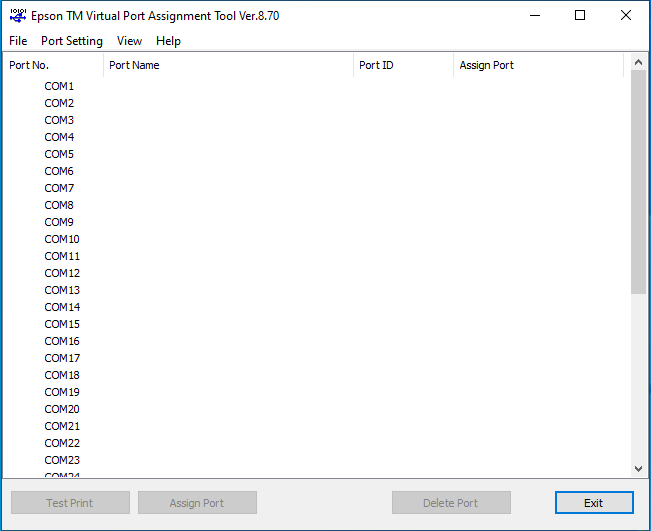This screenshot has width=651, height=531.
Task: Click the vertical scrollbar thumb
Action: pos(639,182)
